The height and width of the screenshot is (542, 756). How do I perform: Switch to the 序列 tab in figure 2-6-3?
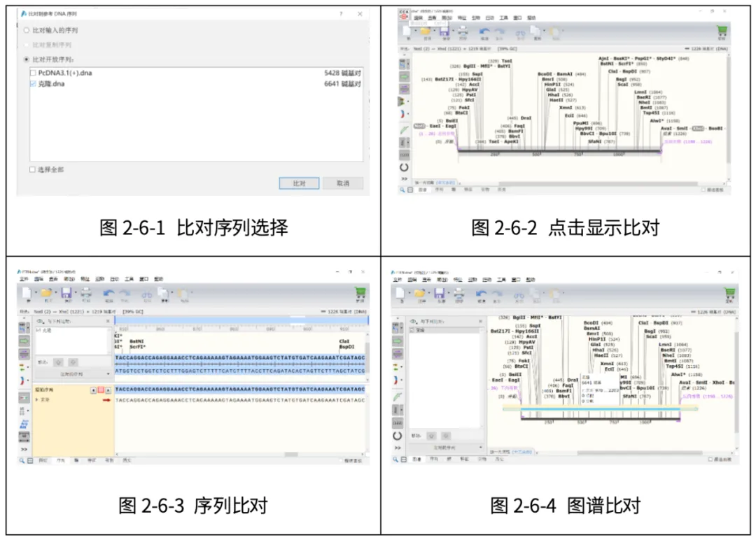pyautogui.click(x=59, y=459)
